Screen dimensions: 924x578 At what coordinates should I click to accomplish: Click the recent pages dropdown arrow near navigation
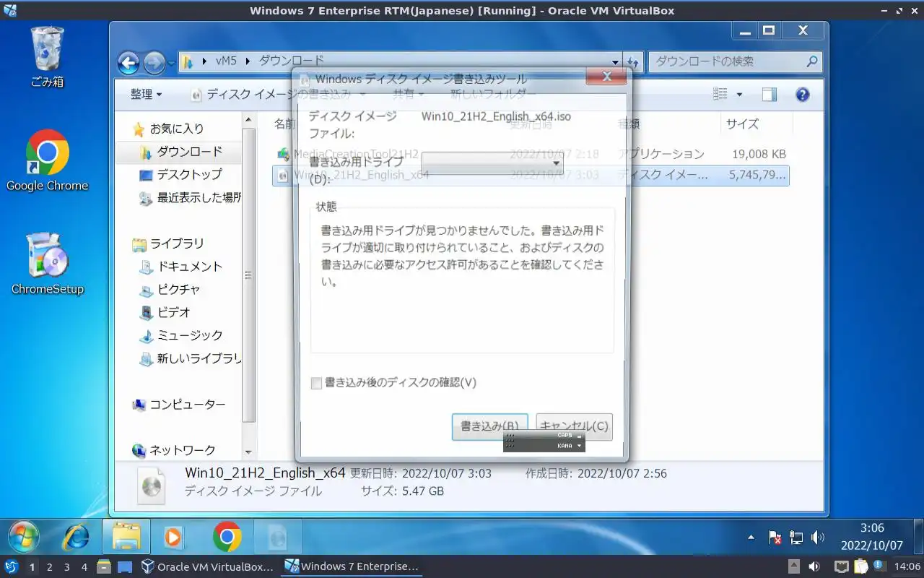171,63
